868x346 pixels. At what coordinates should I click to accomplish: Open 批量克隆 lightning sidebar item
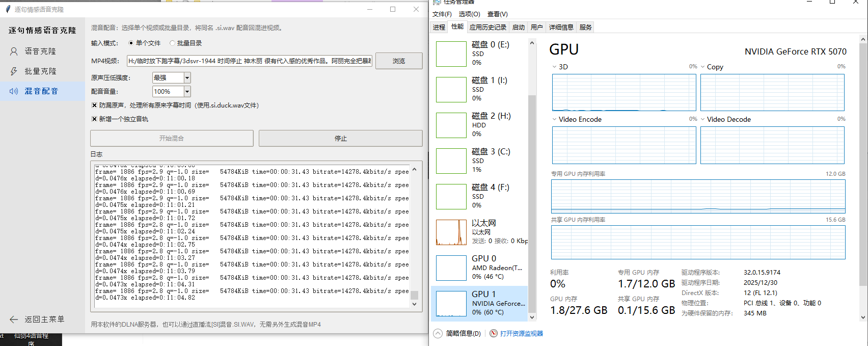tap(41, 71)
